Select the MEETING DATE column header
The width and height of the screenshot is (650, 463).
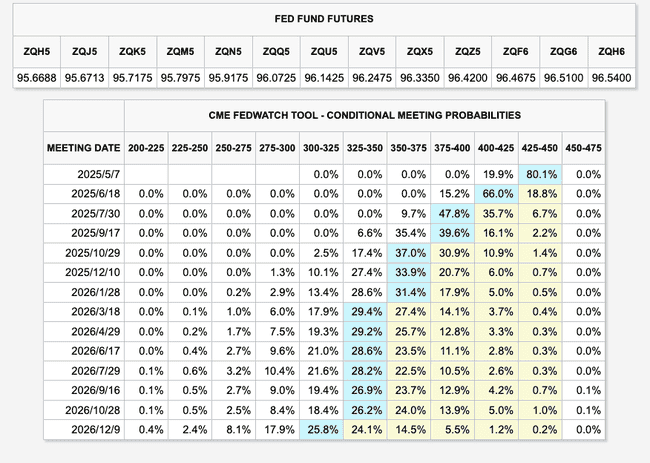coord(84,146)
